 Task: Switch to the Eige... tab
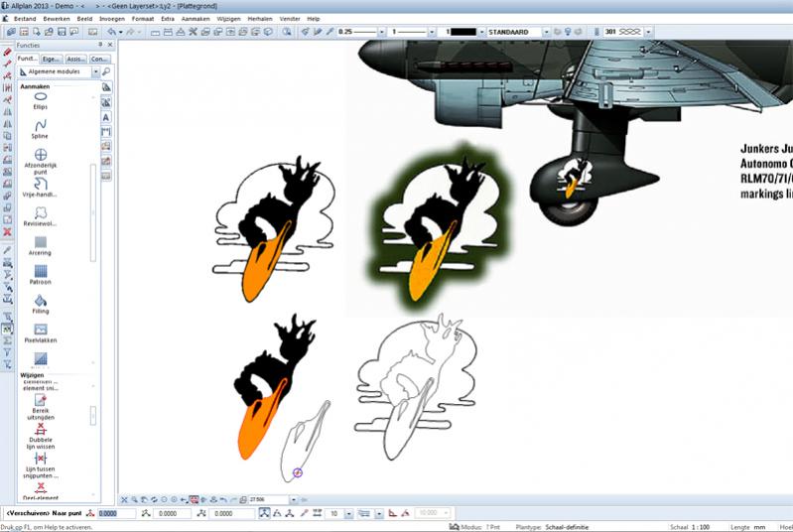point(52,60)
